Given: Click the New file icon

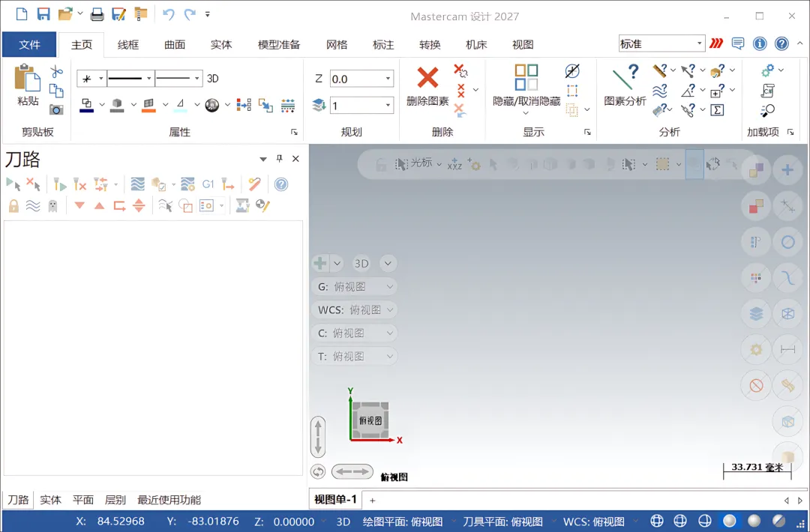Looking at the screenshot, I should (22, 14).
